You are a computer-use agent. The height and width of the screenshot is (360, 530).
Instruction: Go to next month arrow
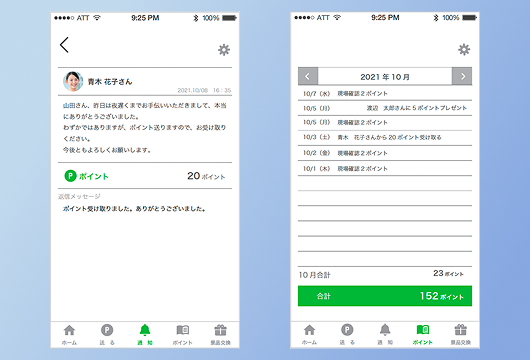[462, 76]
